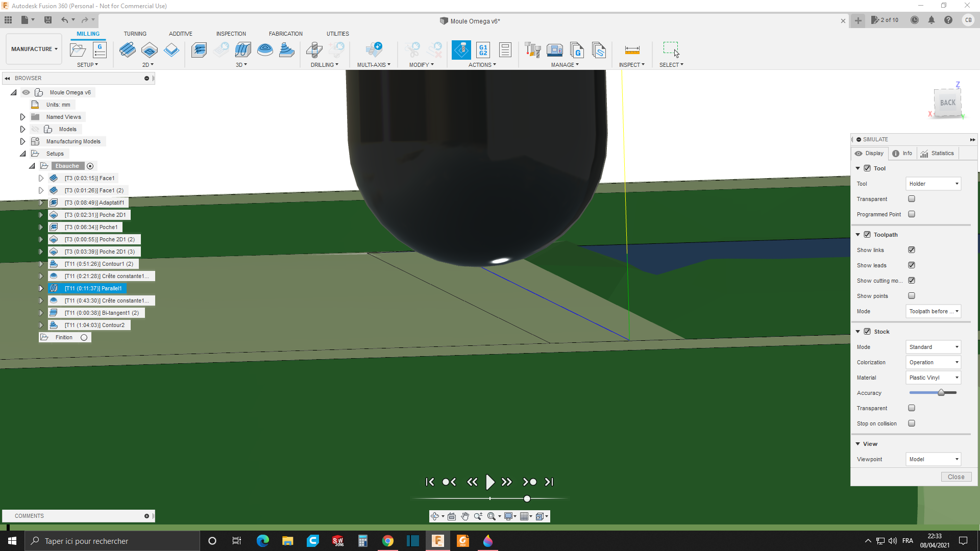Image resolution: width=980 pixels, height=551 pixels.
Task: Select the 3D Parallel toolpath icon
Action: [243, 50]
